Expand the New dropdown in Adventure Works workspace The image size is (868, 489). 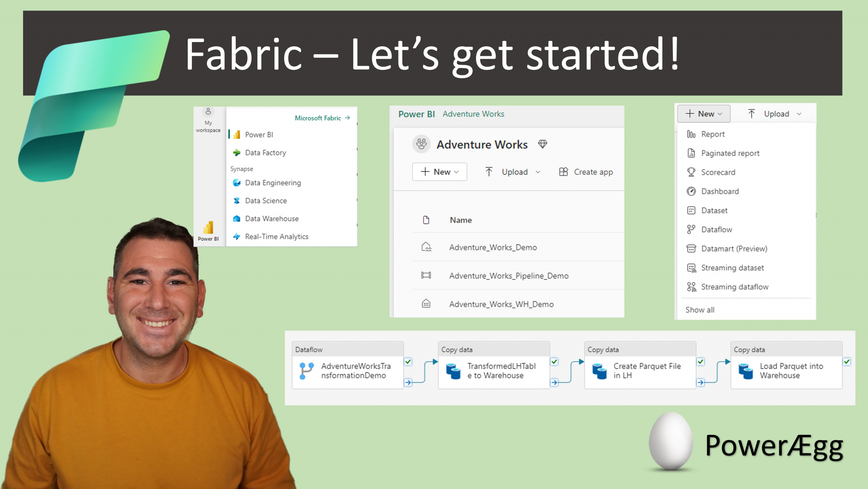pos(439,172)
